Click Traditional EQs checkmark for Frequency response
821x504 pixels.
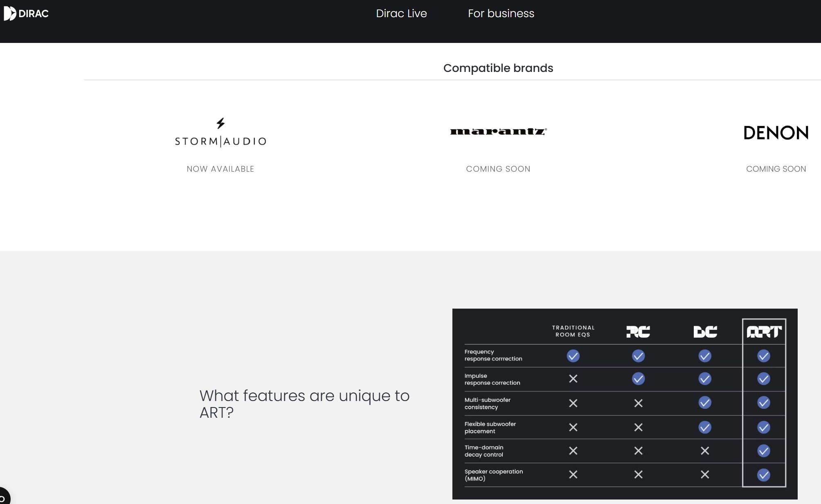pos(573,356)
